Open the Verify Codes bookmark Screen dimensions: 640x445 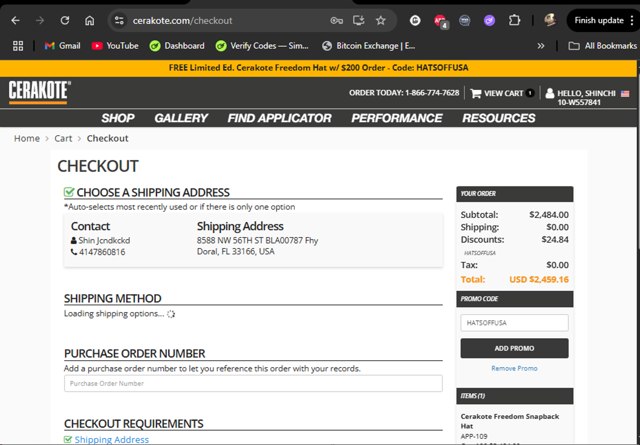[262, 46]
